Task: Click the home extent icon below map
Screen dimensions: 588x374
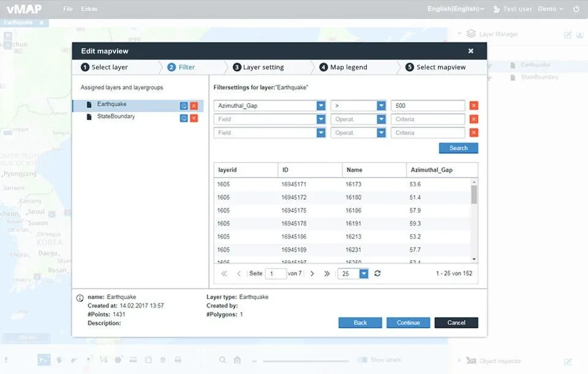Action: click(238, 360)
